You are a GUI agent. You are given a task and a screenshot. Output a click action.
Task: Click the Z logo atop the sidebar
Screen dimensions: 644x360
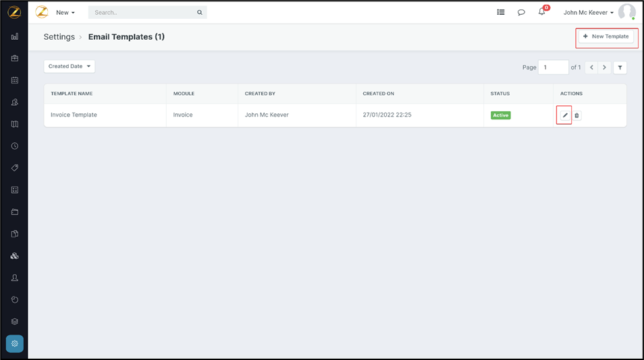click(x=14, y=12)
